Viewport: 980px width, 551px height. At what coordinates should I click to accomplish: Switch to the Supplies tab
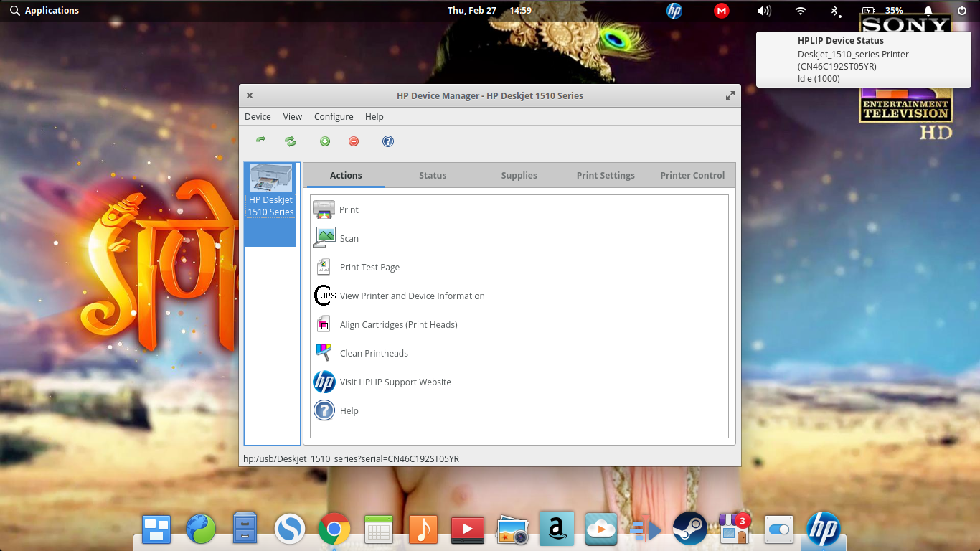pos(519,175)
